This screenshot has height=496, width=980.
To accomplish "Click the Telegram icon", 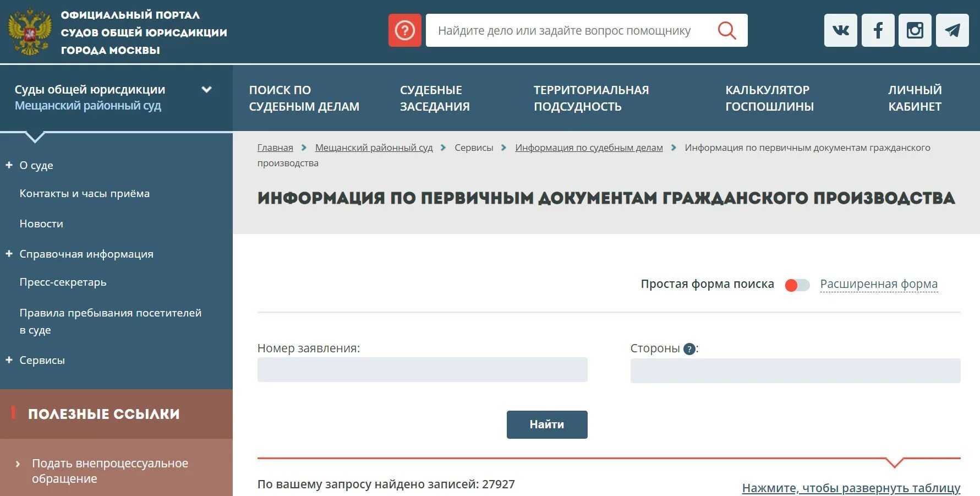I will click(x=952, y=30).
